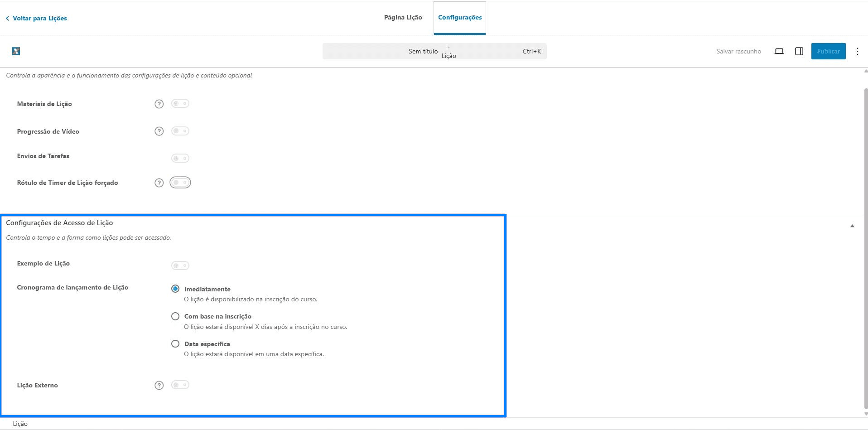The height and width of the screenshot is (430, 868).
Task: Toggle the settings sidebar panel icon
Action: click(799, 51)
